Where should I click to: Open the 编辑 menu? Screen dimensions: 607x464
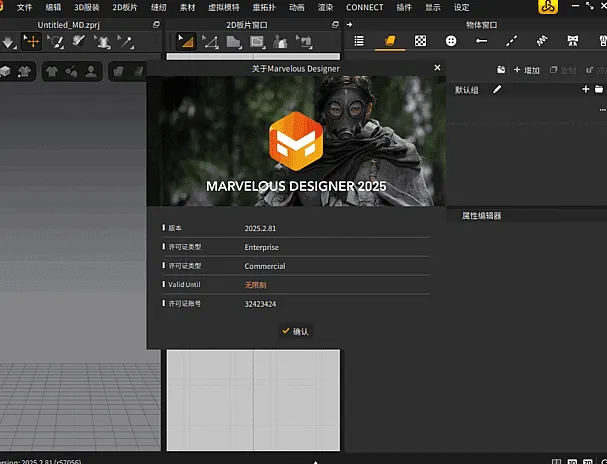(x=53, y=7)
